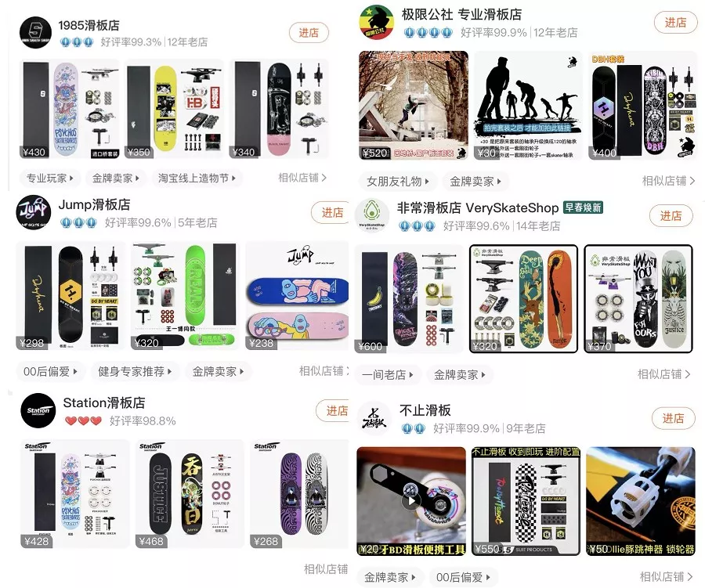705x588 pixels.
Task: Expand the 健身专家推荐 tag
Action: tap(135, 371)
